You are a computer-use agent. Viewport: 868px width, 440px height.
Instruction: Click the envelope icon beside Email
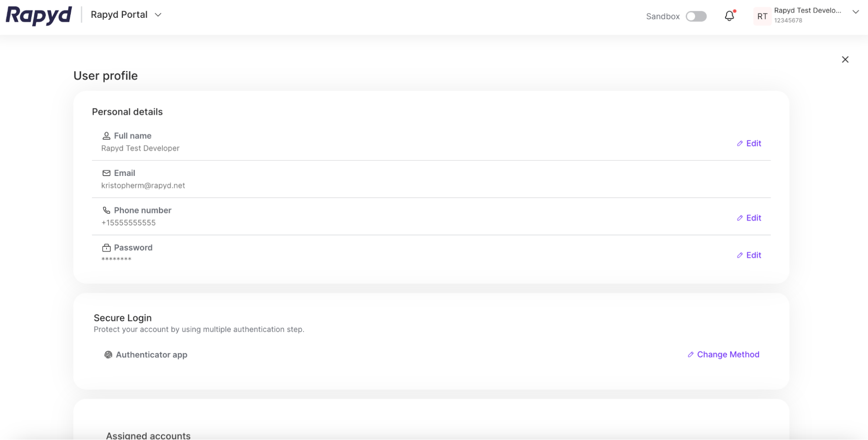pos(106,173)
